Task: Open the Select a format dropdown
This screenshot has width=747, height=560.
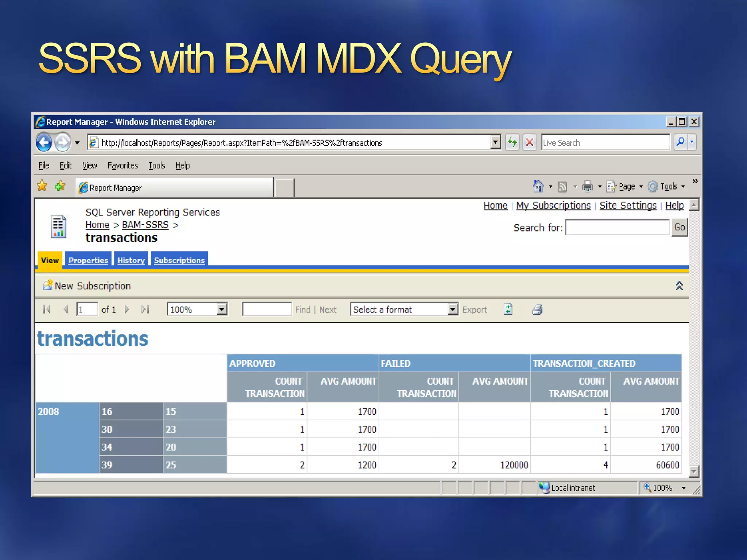Action: 452,310
